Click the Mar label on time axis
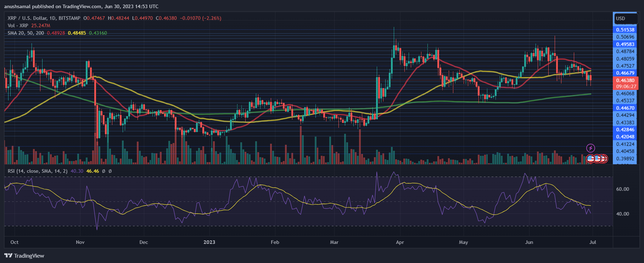The height and width of the screenshot is (263, 644). point(334,242)
